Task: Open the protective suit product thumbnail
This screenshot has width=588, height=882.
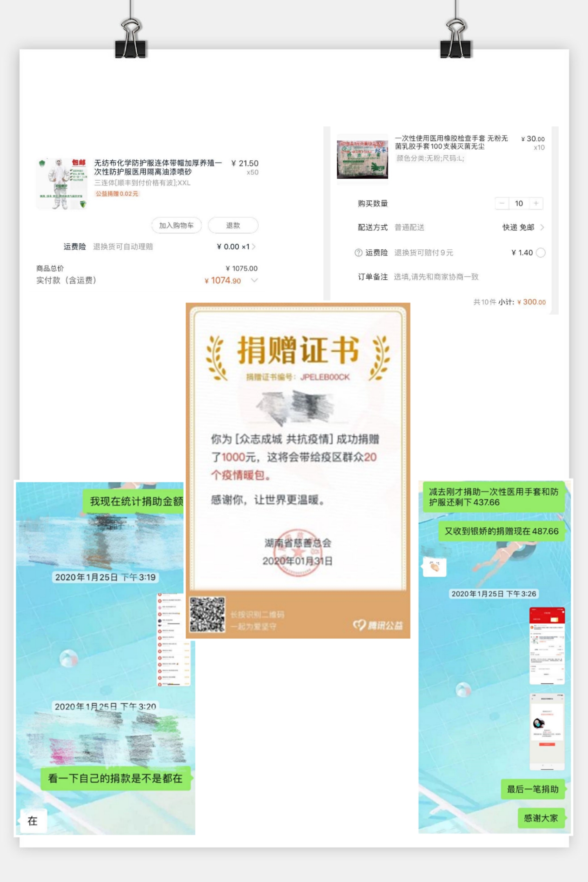Action: click(62, 183)
